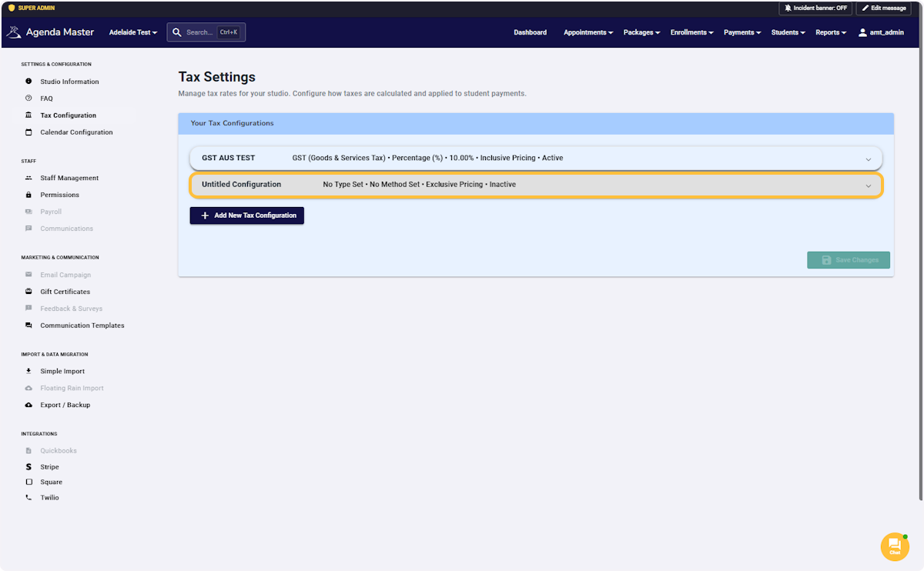Click the FAQ question mark icon
924x571 pixels.
click(28, 99)
